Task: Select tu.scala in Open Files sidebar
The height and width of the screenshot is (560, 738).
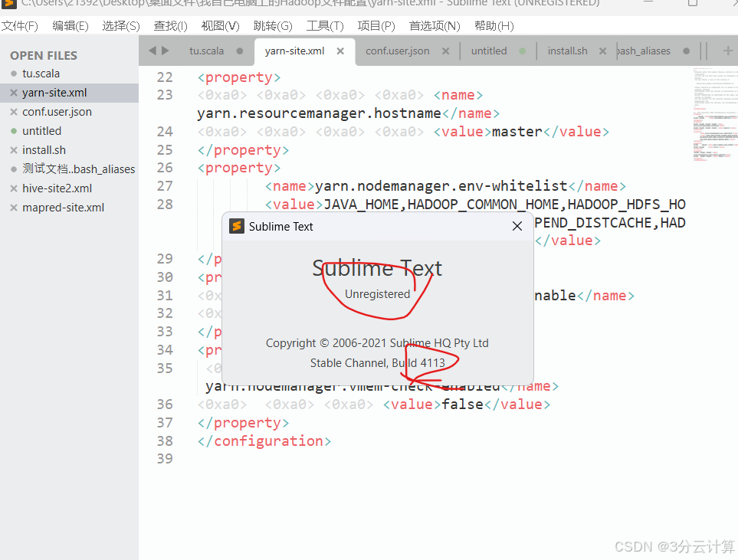Action: tap(41, 74)
